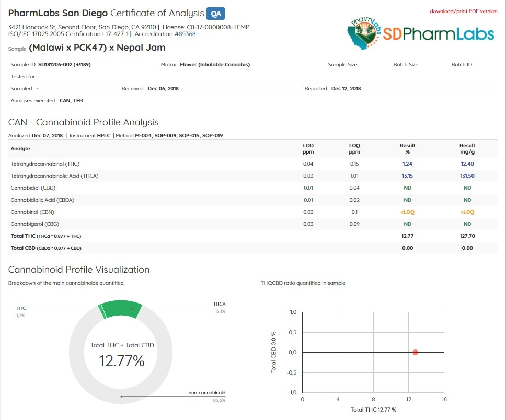Click the LOD ppm column header
Screen dimensions: 506x420
point(308,149)
